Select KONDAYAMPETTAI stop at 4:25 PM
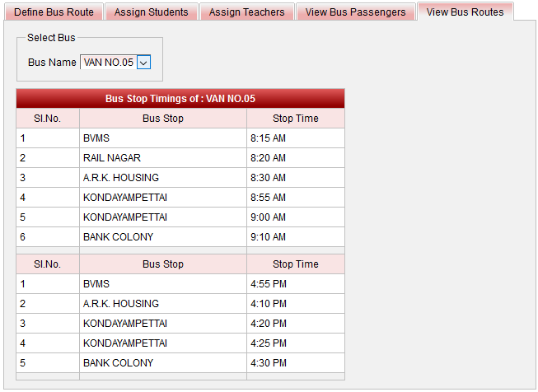 (125, 343)
